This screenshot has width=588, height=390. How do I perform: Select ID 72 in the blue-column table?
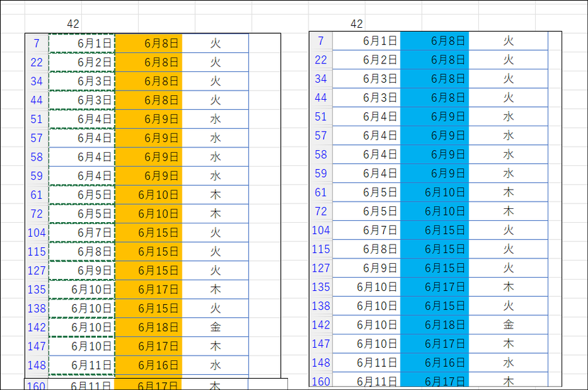click(321, 212)
